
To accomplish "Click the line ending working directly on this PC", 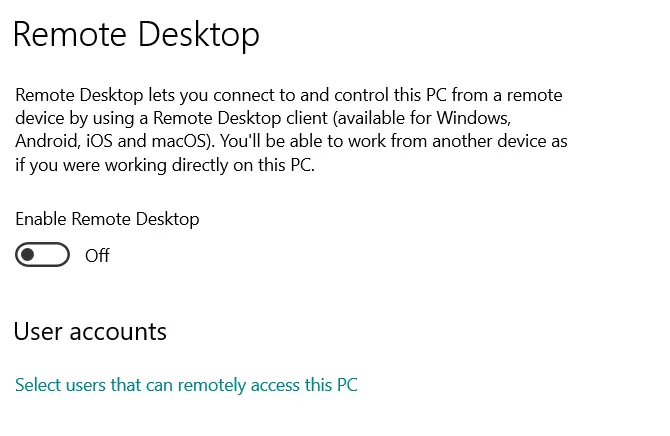I will pos(165,166).
